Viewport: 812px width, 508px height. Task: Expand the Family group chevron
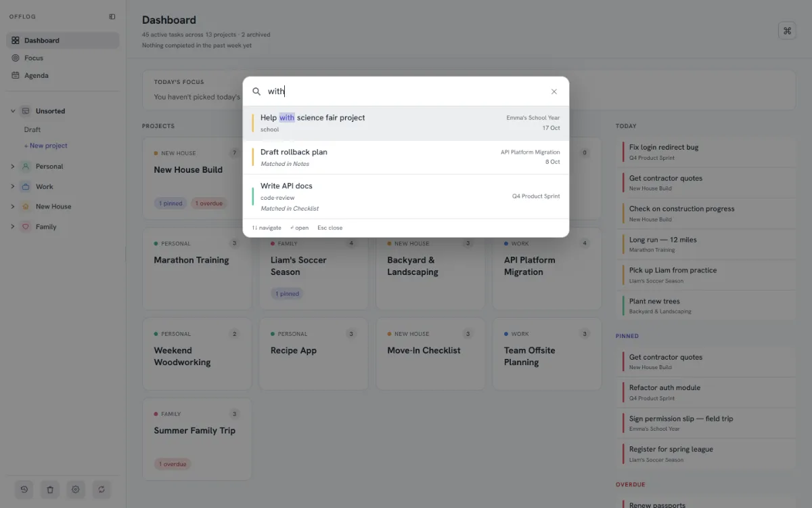tap(12, 227)
